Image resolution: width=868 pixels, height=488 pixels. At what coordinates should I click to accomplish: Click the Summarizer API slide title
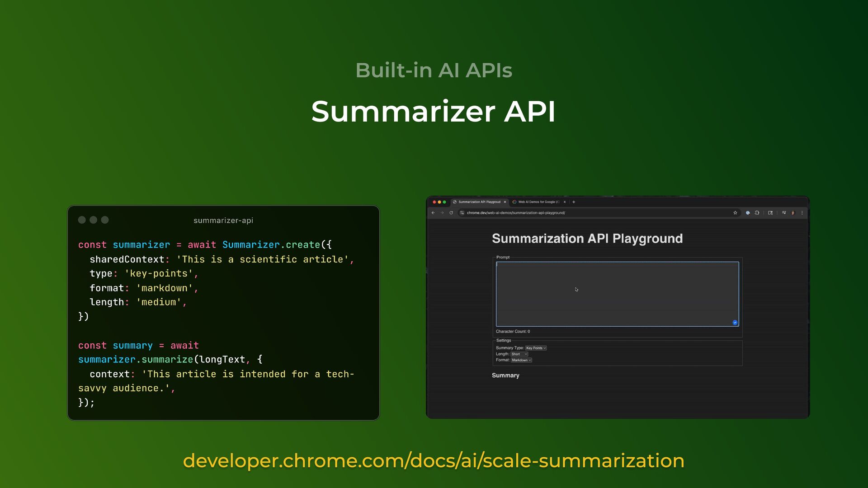click(x=433, y=111)
